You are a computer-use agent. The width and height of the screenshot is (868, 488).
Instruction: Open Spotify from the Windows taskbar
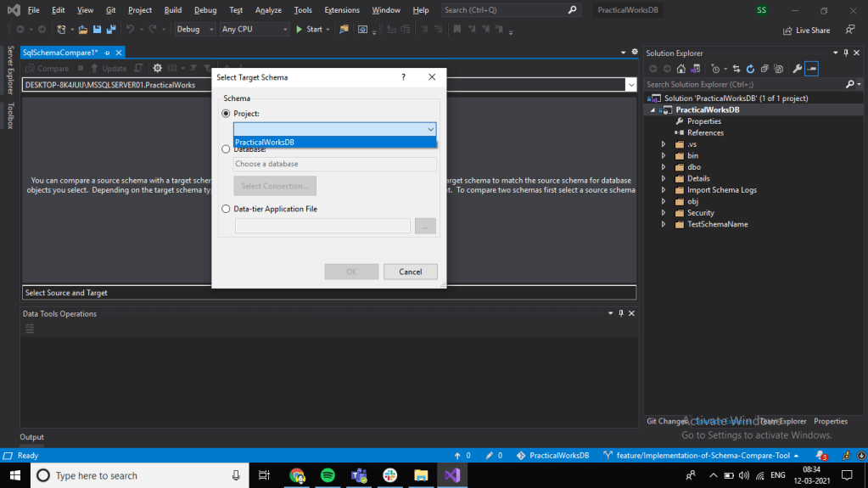click(x=328, y=475)
